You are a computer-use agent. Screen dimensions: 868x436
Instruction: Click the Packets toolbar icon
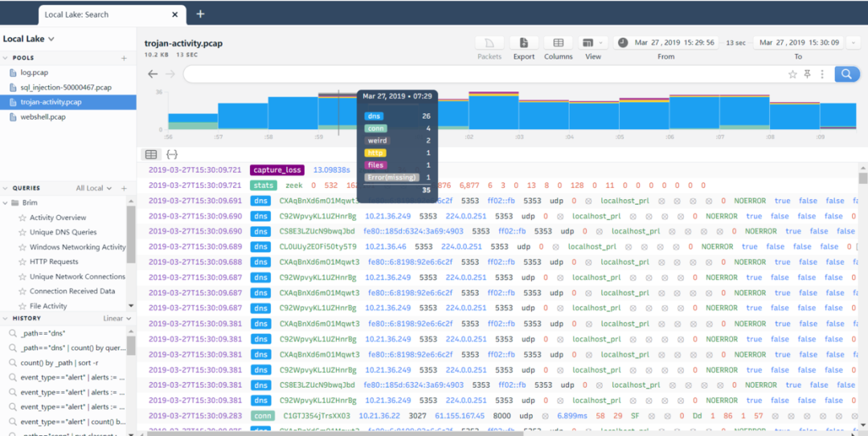click(489, 43)
